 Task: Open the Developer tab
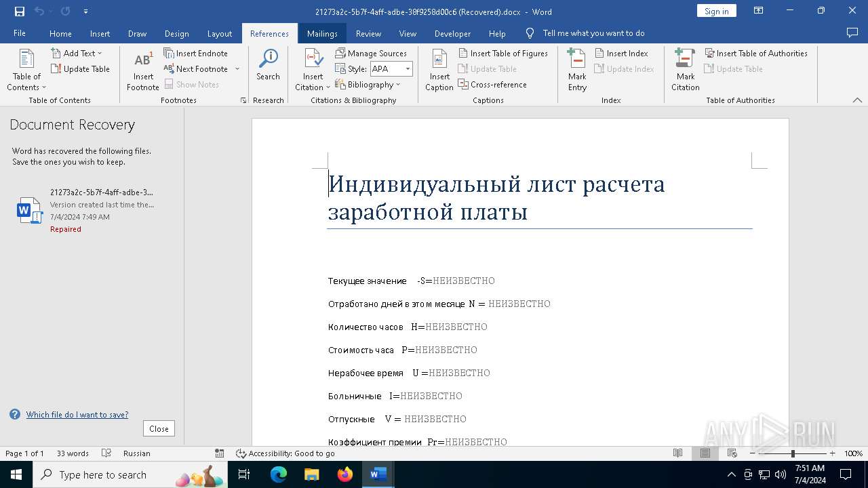pos(452,33)
